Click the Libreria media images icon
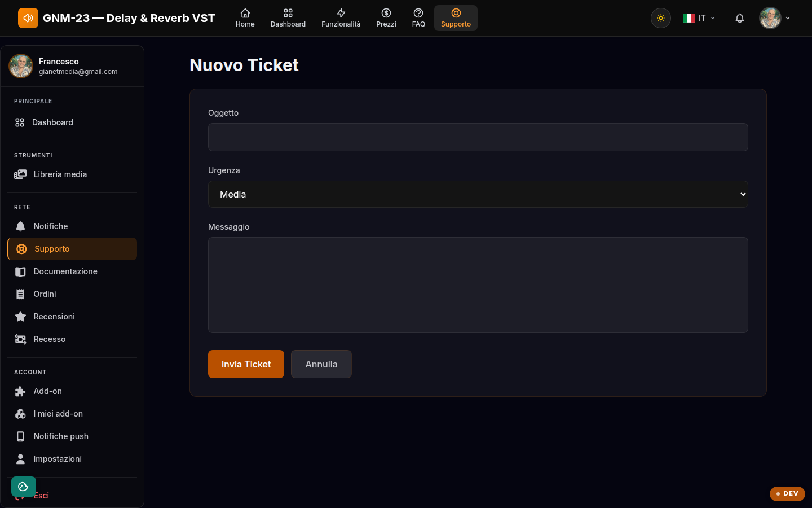Image resolution: width=812 pixels, height=508 pixels. pyautogui.click(x=20, y=174)
